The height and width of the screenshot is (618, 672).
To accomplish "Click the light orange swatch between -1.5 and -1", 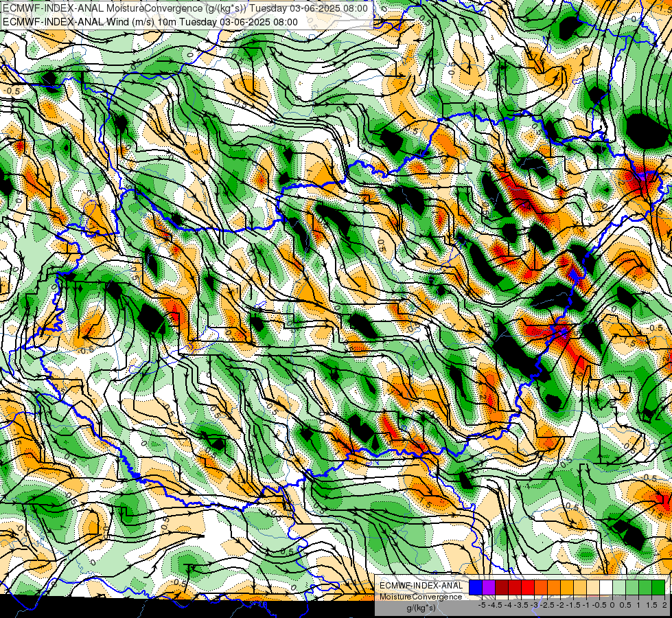I will click(x=580, y=587).
